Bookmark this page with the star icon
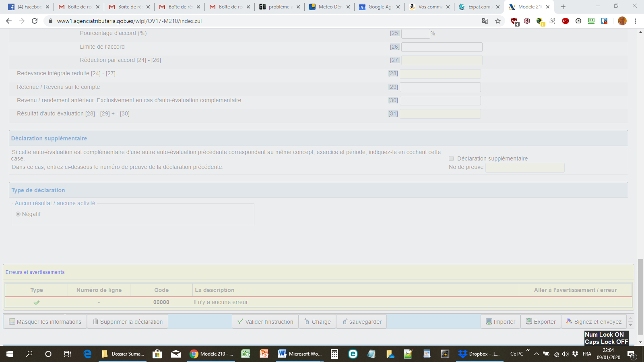Image resolution: width=644 pixels, height=362 pixels. [x=498, y=21]
